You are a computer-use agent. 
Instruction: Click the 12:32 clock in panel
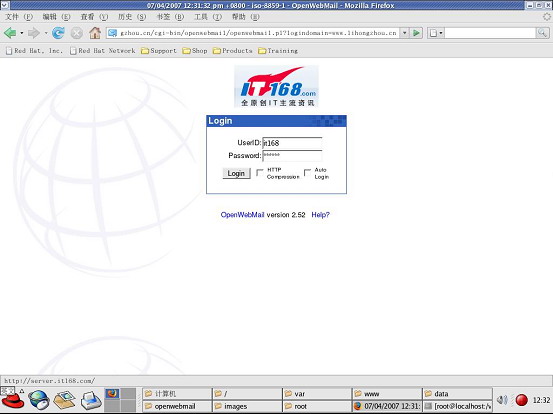coord(541,400)
